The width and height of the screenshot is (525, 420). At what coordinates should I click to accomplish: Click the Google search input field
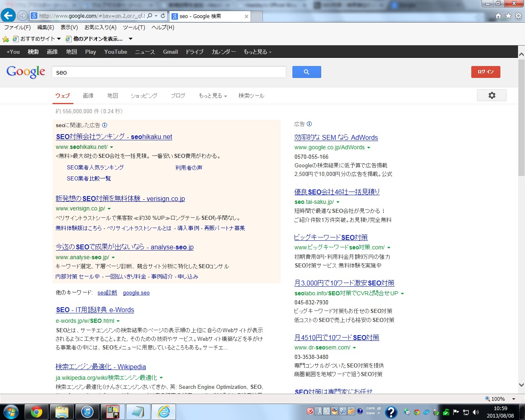169,72
